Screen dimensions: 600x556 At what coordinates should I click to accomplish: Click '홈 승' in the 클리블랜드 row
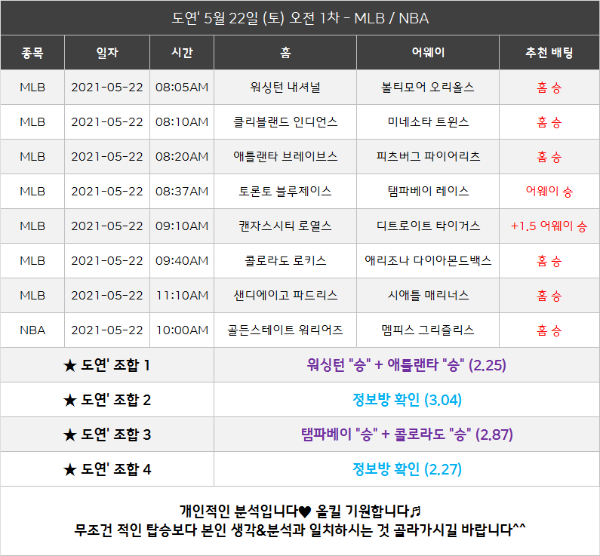click(549, 122)
